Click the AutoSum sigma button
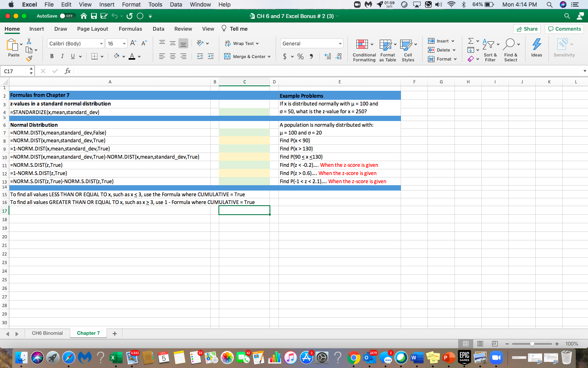 pyautogui.click(x=471, y=41)
